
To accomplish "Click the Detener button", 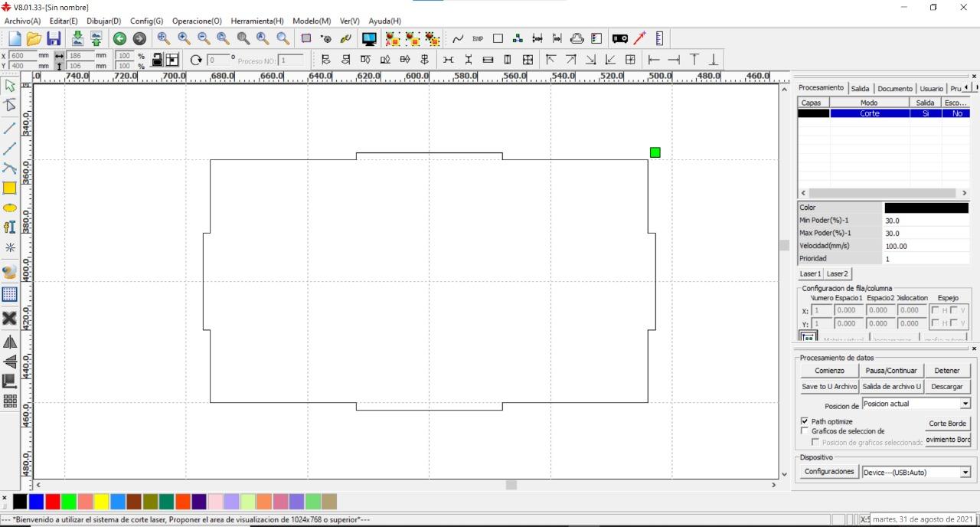I will click(x=947, y=371).
